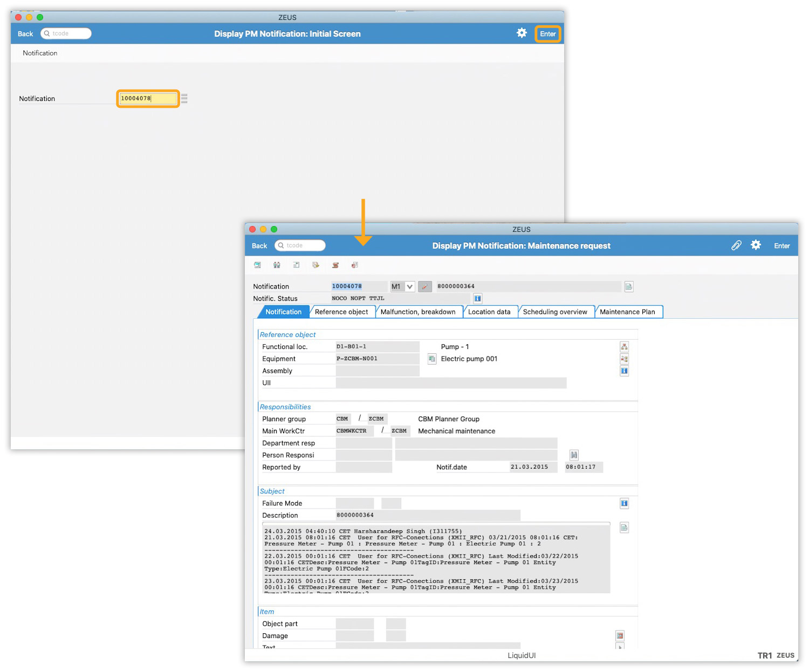Viewport: 809px width, 672px height.
Task: Click the binoculars icon beside Person Responsible
Action: (x=574, y=455)
